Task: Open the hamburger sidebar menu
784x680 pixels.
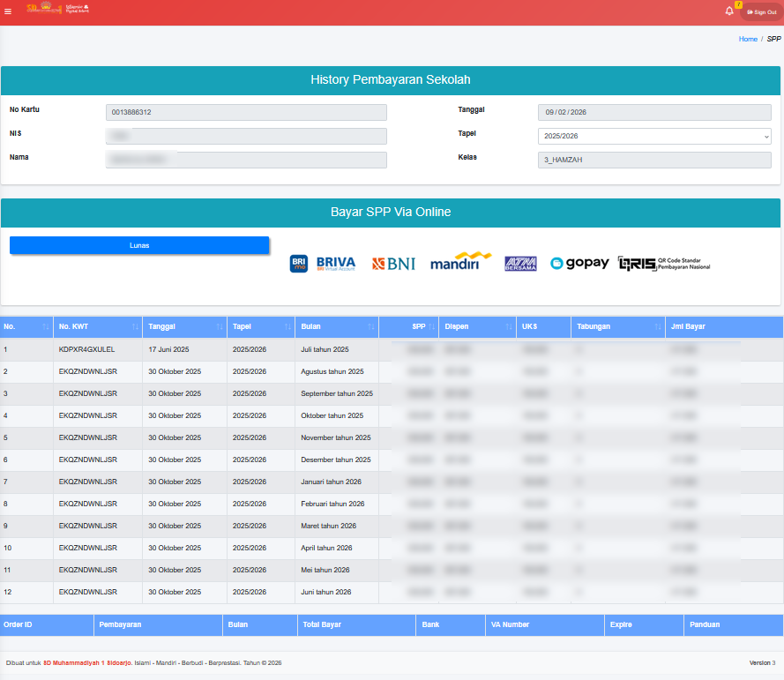Action: [x=8, y=11]
